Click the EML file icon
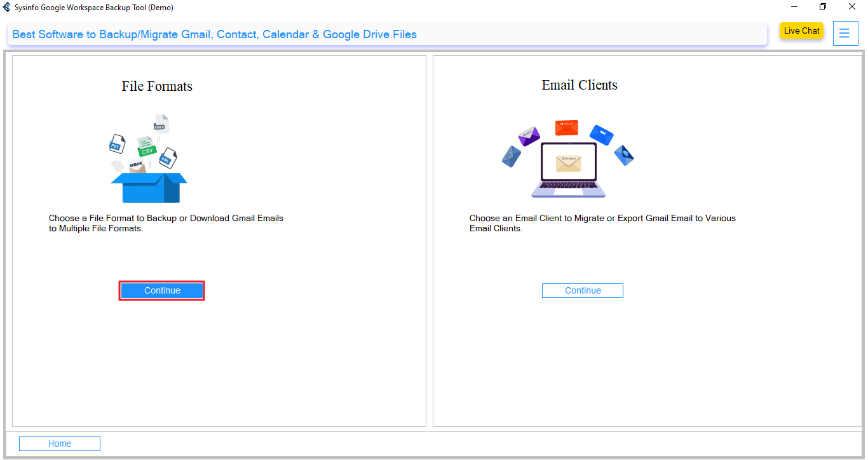The height and width of the screenshot is (460, 868). pos(168,158)
